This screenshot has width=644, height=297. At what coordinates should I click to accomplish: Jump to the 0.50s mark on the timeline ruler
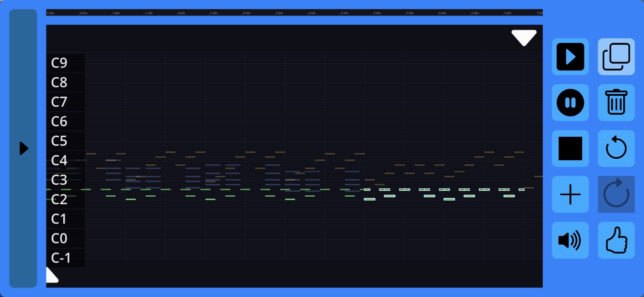tap(83, 13)
